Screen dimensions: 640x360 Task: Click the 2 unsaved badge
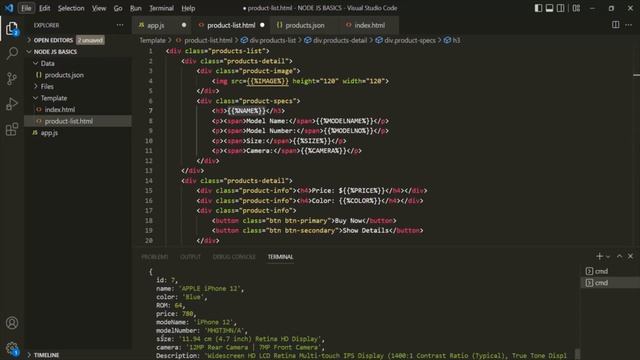[90, 40]
